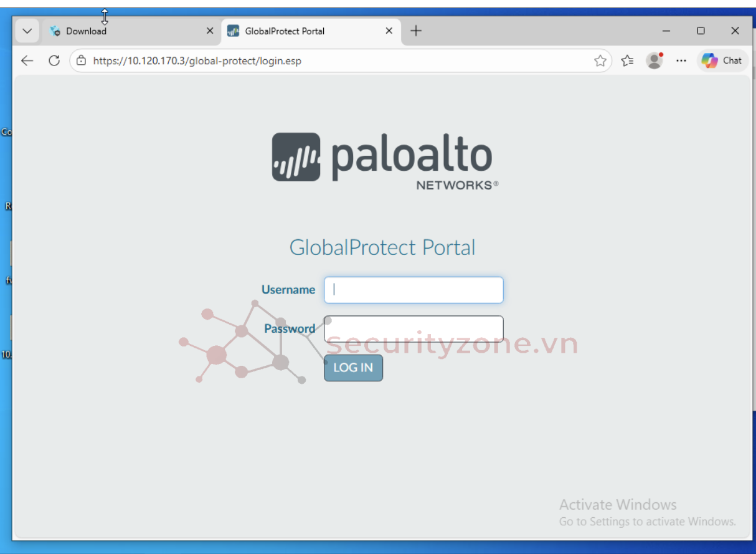Open a new browser tab
This screenshot has height=554, width=756.
click(416, 31)
